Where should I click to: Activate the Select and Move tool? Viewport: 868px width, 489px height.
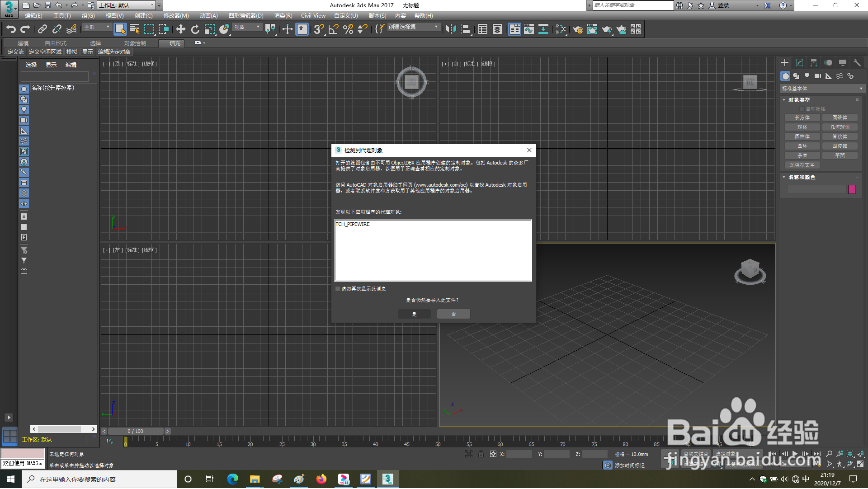[x=181, y=29]
